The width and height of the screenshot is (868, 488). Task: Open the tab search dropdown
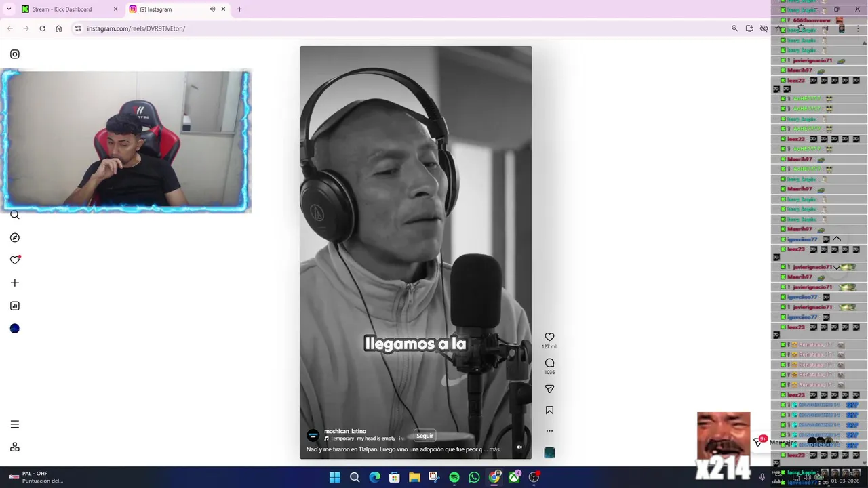tap(9, 9)
